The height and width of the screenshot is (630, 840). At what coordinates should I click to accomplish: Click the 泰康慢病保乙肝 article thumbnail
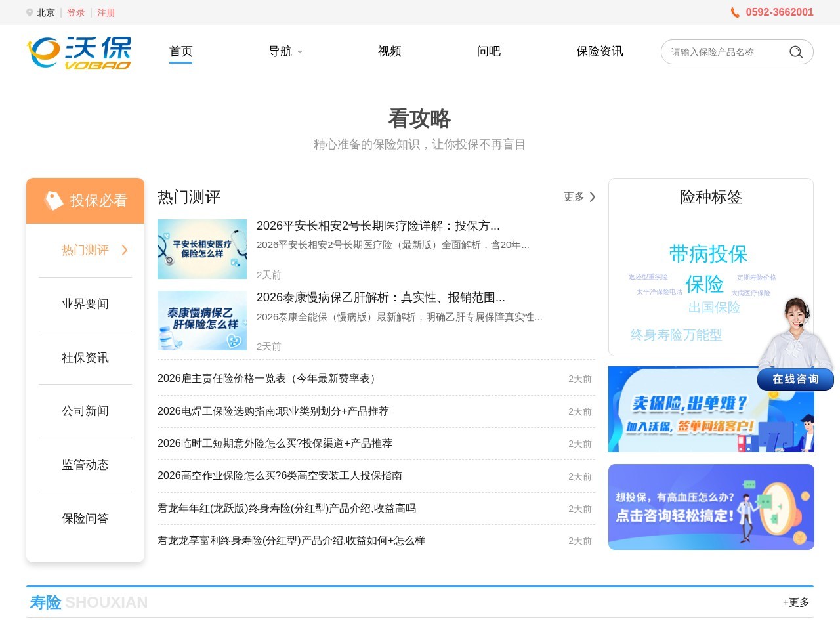[202, 320]
